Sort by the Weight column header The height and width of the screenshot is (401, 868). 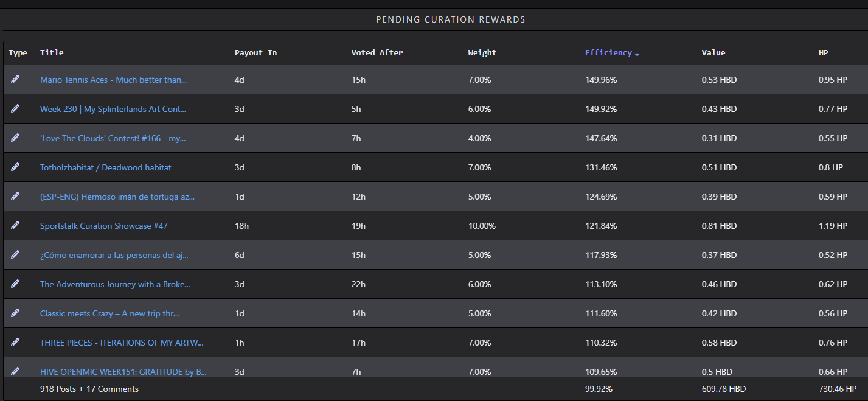pyautogui.click(x=482, y=53)
